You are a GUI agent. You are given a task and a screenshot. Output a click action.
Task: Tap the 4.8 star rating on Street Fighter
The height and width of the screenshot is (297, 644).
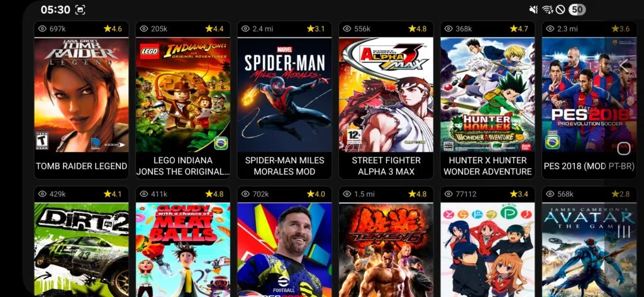(418, 29)
